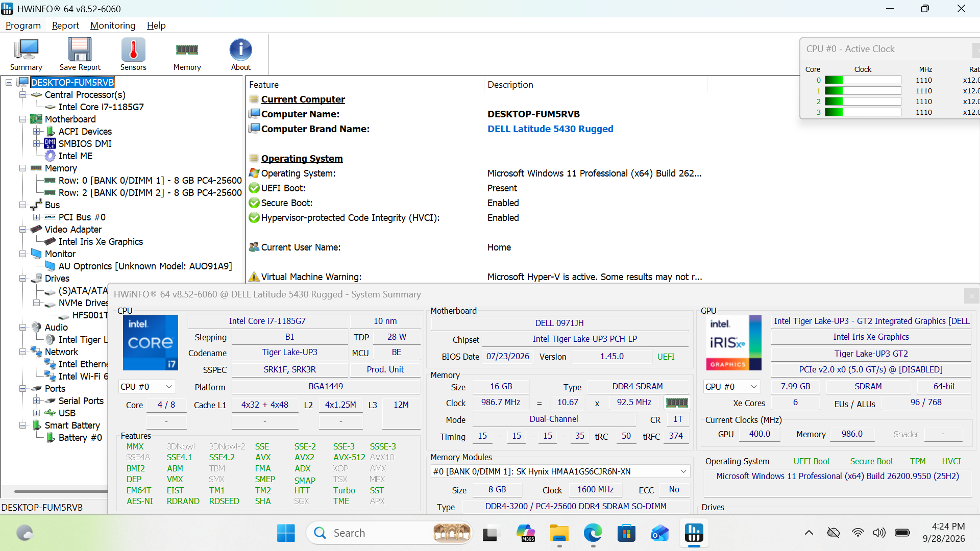This screenshot has width=980, height=551.
Task: Collapse the Central Processor(s) node
Action: coord(22,94)
